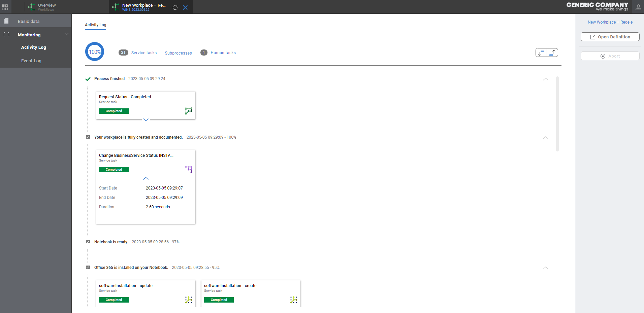Click Completed badge on Change BusinessService card
The width and height of the screenshot is (644, 313).
[114, 170]
